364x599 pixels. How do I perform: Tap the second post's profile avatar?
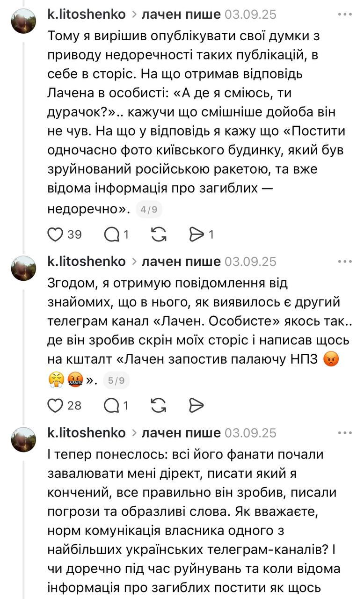click(x=24, y=268)
